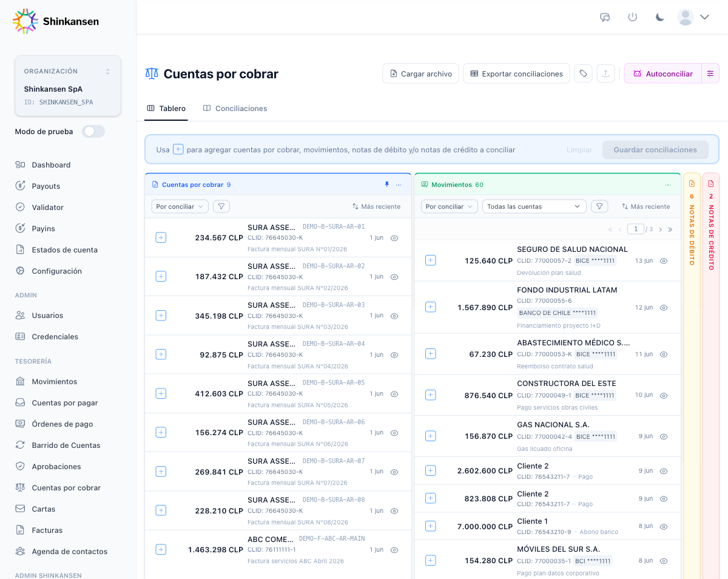728x579 pixels.
Task: Click the power icon in top bar
Action: [x=633, y=17]
